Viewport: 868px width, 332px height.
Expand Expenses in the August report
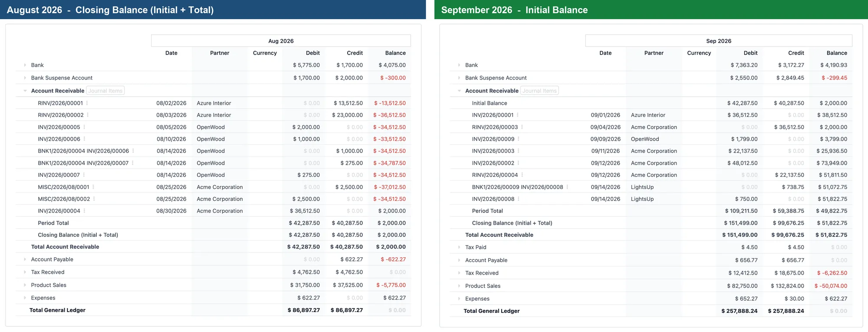pyautogui.click(x=25, y=298)
